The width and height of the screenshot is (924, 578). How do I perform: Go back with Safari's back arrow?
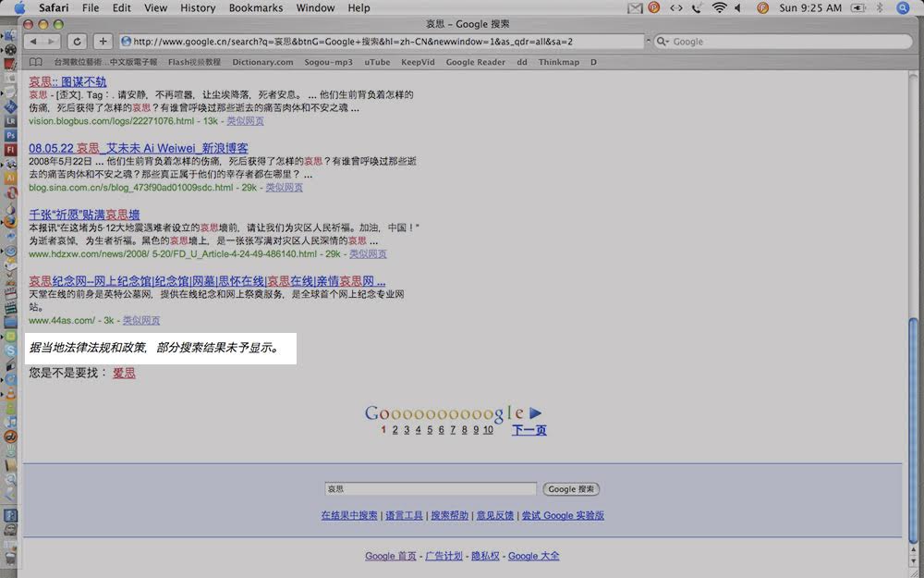click(33, 42)
